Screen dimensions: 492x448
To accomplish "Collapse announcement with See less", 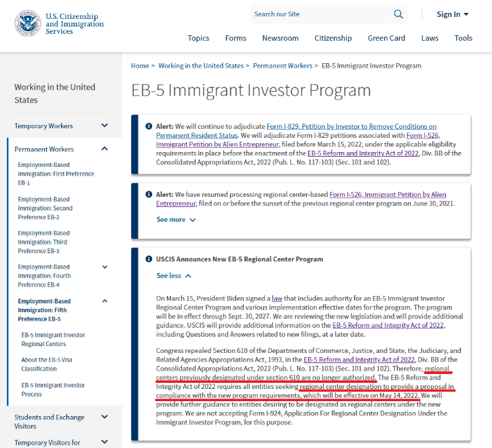I will coord(174,276).
